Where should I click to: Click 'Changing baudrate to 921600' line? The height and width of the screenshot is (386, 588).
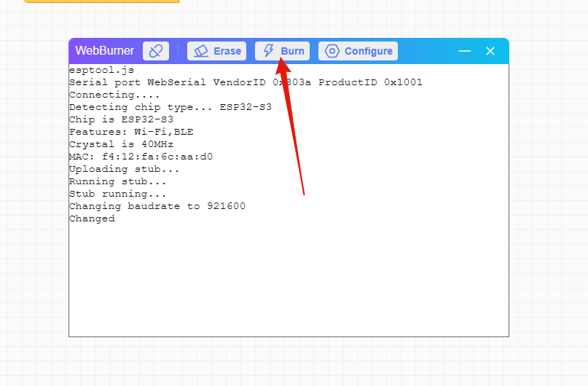pos(157,206)
